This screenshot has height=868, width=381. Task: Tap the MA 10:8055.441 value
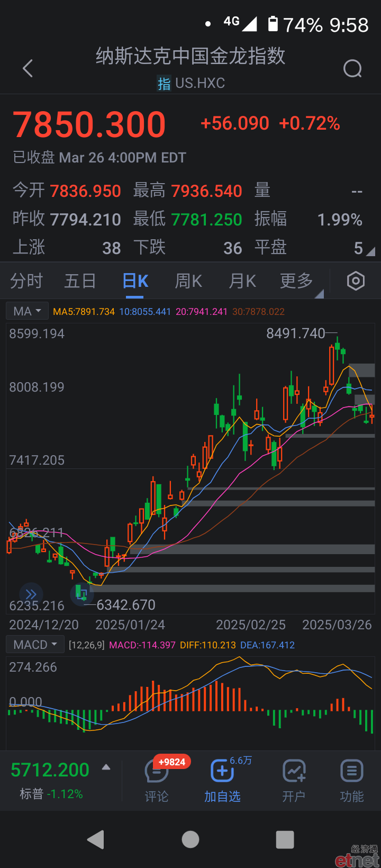pos(145,312)
